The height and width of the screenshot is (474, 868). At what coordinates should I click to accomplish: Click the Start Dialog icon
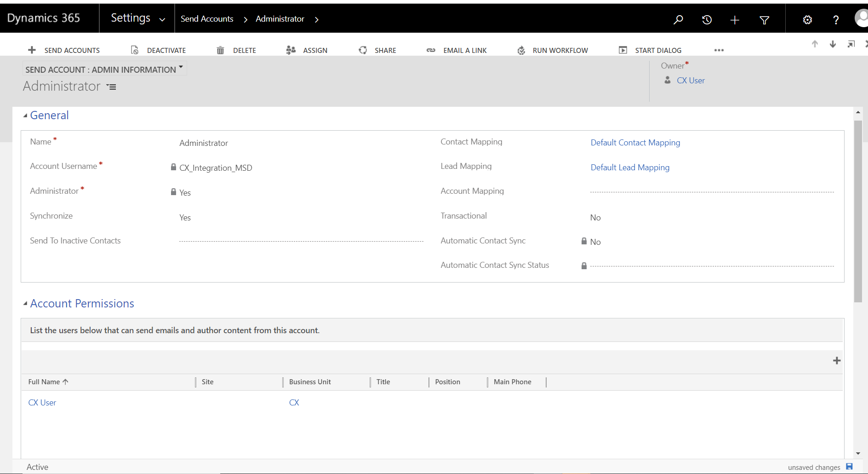coord(623,50)
